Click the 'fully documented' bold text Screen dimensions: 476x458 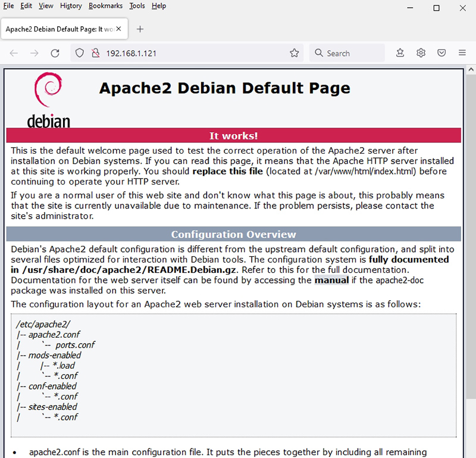coord(409,259)
